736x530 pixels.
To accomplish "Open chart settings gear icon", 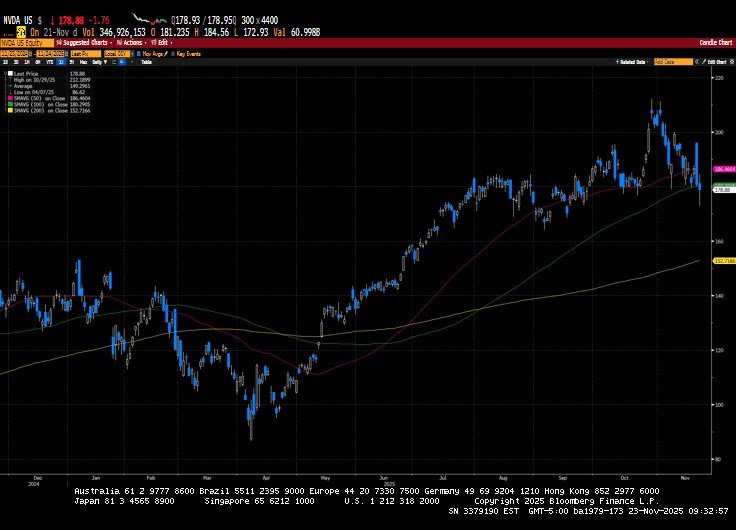I will point(731,62).
